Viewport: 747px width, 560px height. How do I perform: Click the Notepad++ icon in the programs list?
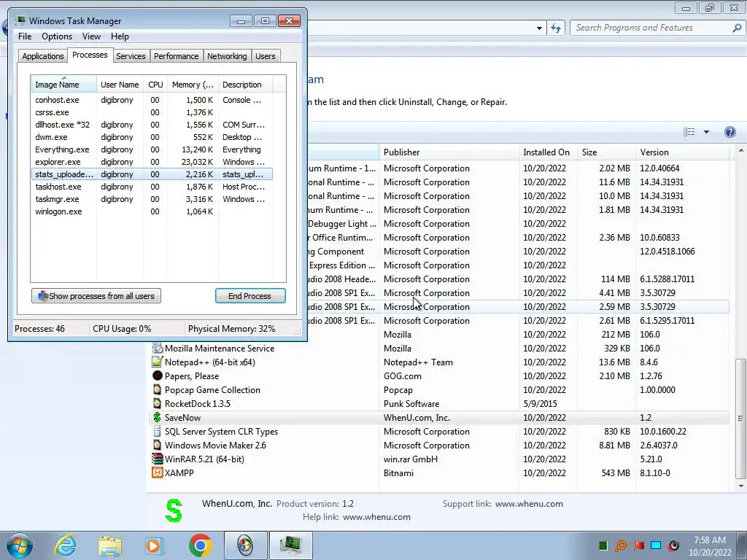pyautogui.click(x=158, y=362)
